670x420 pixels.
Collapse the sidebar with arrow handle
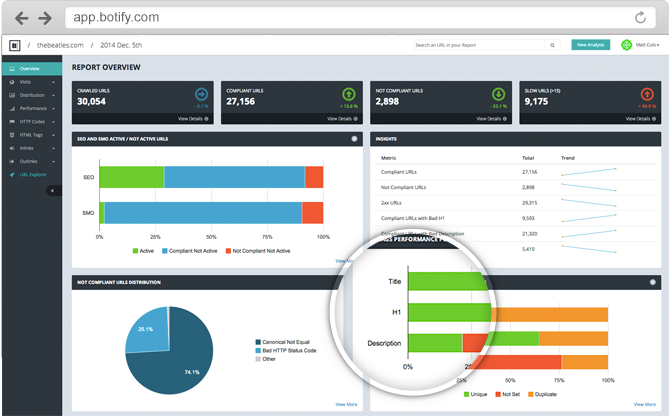pyautogui.click(x=53, y=191)
